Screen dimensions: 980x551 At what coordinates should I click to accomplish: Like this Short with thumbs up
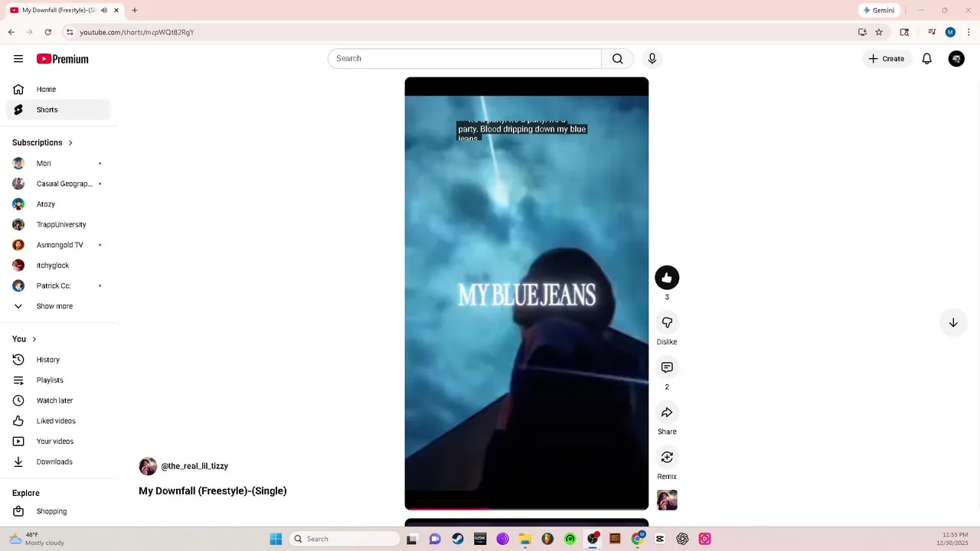[667, 278]
